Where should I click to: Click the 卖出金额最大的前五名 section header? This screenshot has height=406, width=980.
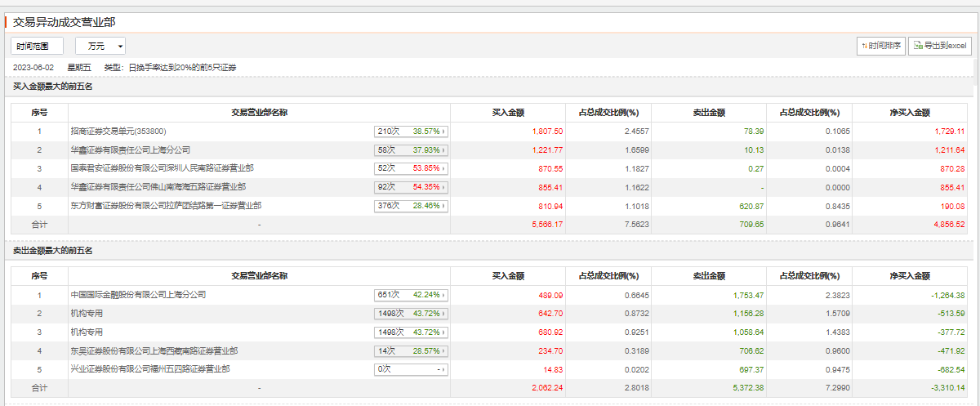pyautogui.click(x=53, y=251)
